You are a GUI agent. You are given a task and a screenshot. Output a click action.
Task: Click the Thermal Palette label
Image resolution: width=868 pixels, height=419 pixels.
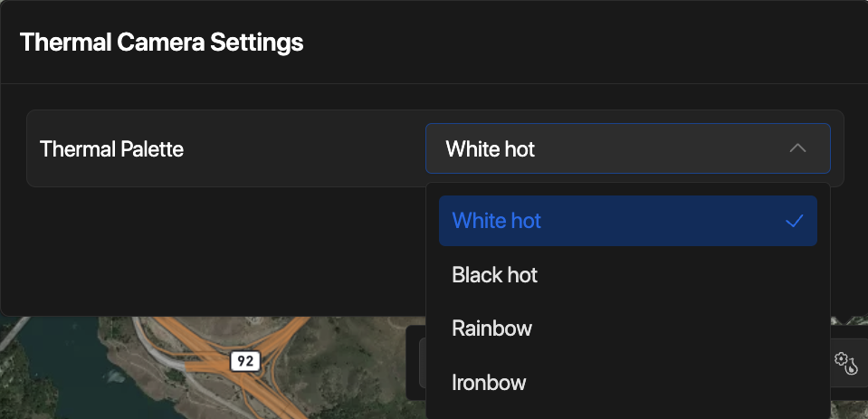coord(112,149)
